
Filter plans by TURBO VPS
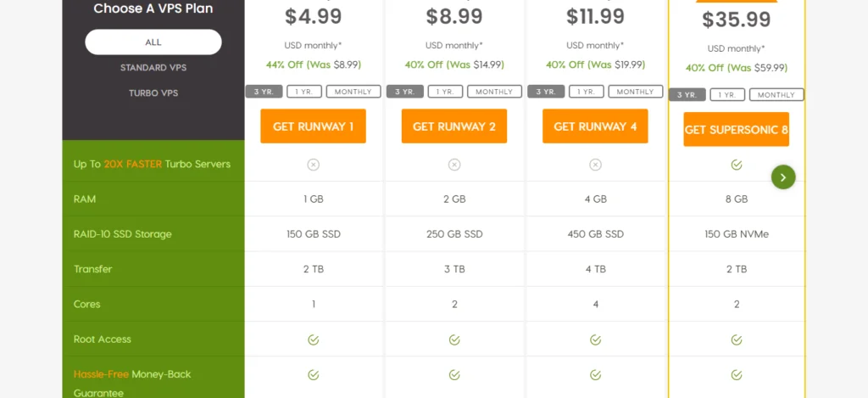[x=153, y=92]
